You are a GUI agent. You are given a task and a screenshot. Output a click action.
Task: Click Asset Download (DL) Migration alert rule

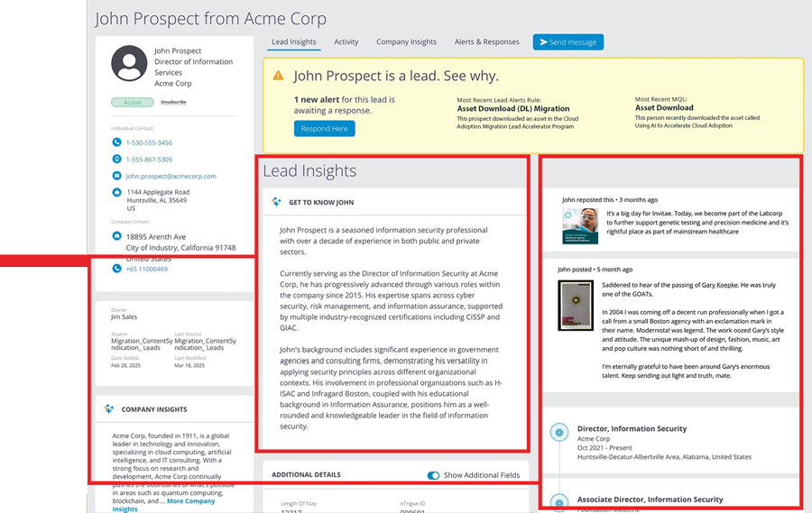512,109
